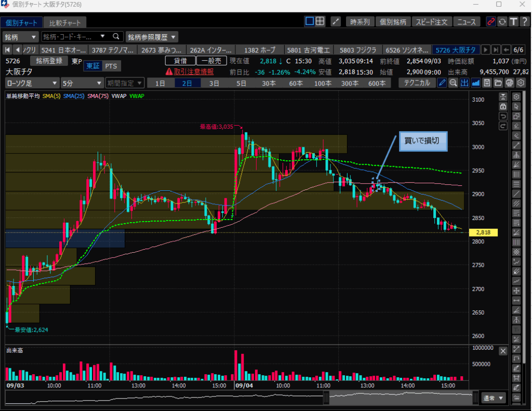The height and width of the screenshot is (411, 532).
Task: Click the red link-sync chain icon
Action: click(x=491, y=22)
